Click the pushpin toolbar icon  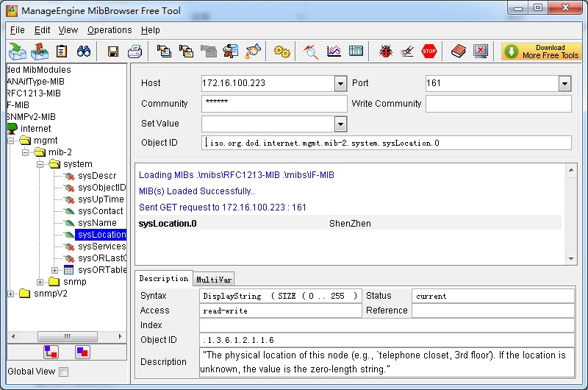pos(253,52)
